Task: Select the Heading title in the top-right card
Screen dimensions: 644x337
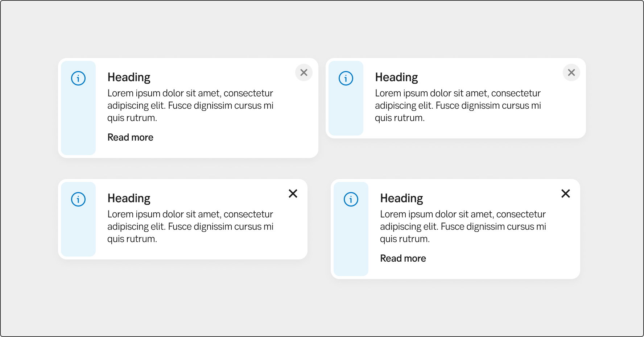Action: point(397,78)
